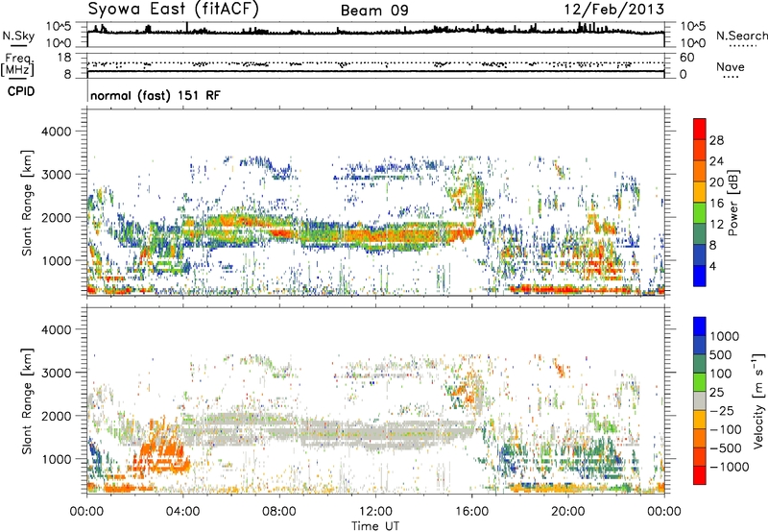Image resolution: width=768 pixels, height=532 pixels.
Task: Click blue top segment of velocity colorbar
Action: click(x=700, y=326)
